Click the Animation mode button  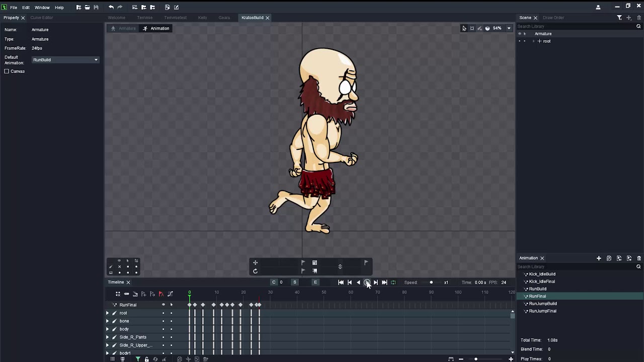click(156, 29)
